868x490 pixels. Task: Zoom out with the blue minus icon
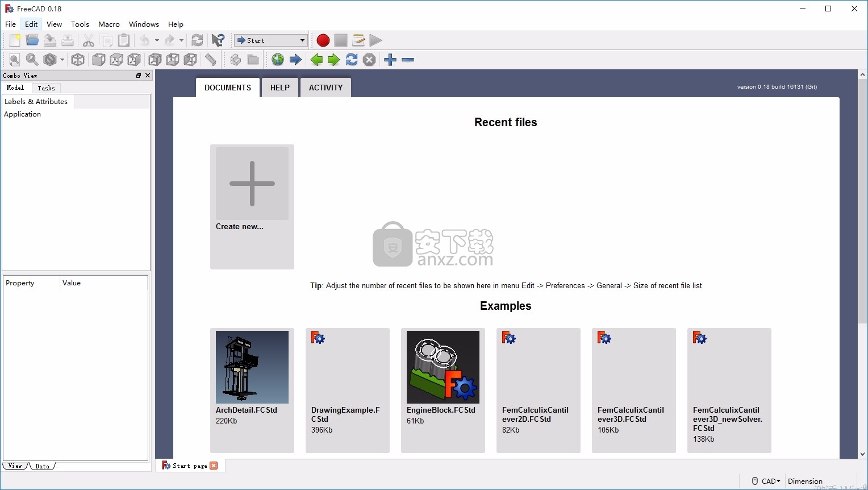tap(408, 60)
